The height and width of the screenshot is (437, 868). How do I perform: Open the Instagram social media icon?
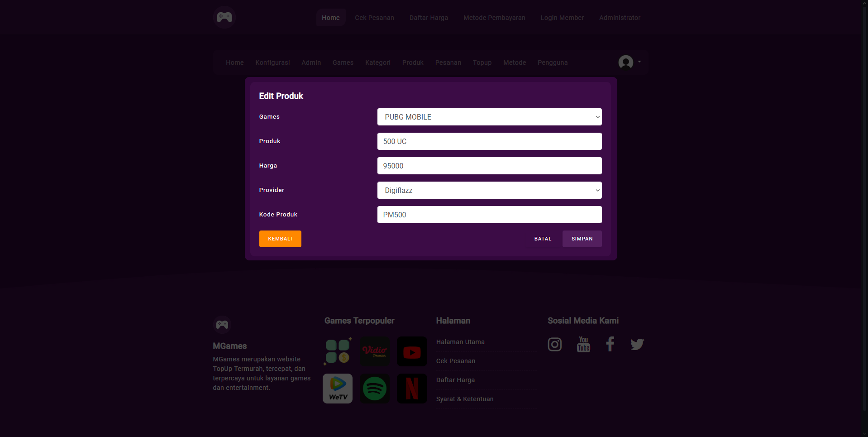[x=555, y=345]
